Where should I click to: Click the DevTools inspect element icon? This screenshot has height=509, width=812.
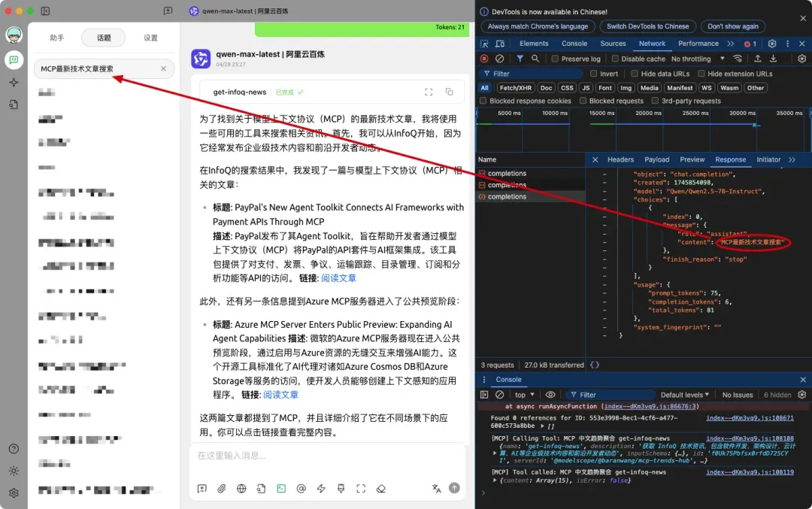click(x=484, y=44)
